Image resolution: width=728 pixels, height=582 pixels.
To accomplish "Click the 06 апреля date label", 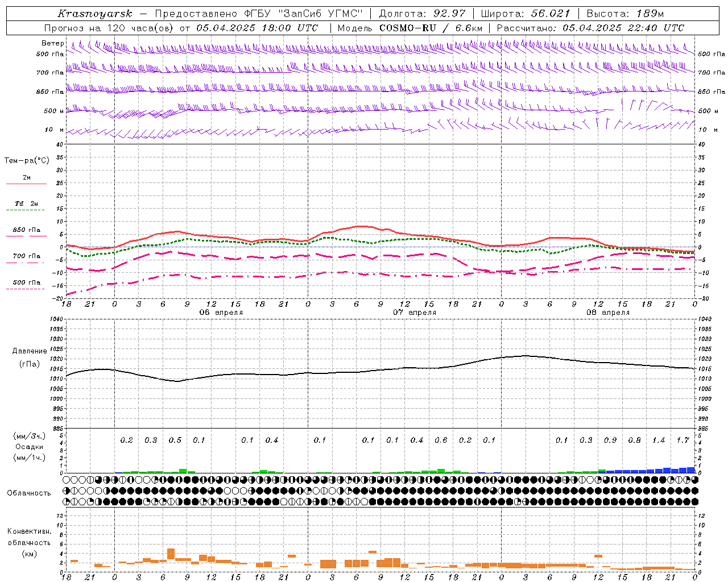I will click(221, 313).
